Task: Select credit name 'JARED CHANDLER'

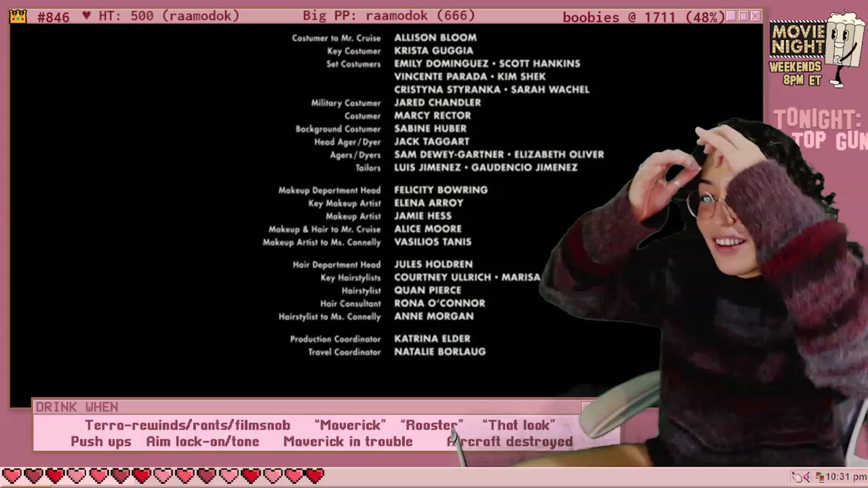Action: 437,103
